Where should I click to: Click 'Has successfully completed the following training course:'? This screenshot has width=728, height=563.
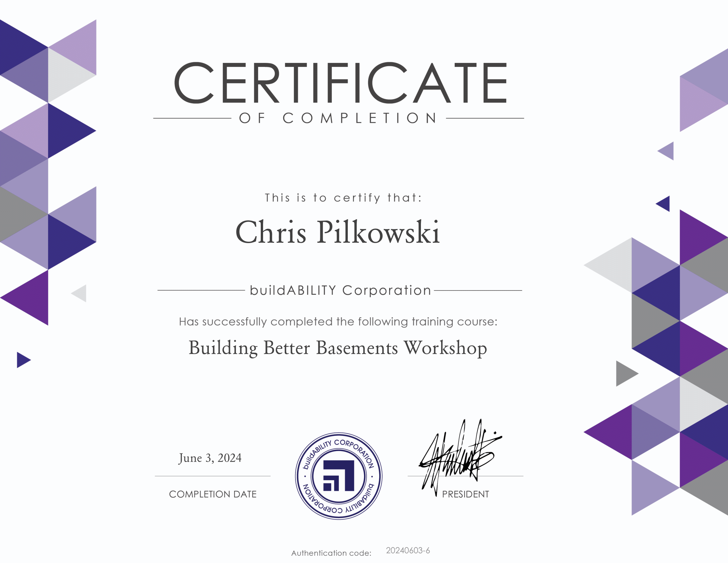(338, 322)
